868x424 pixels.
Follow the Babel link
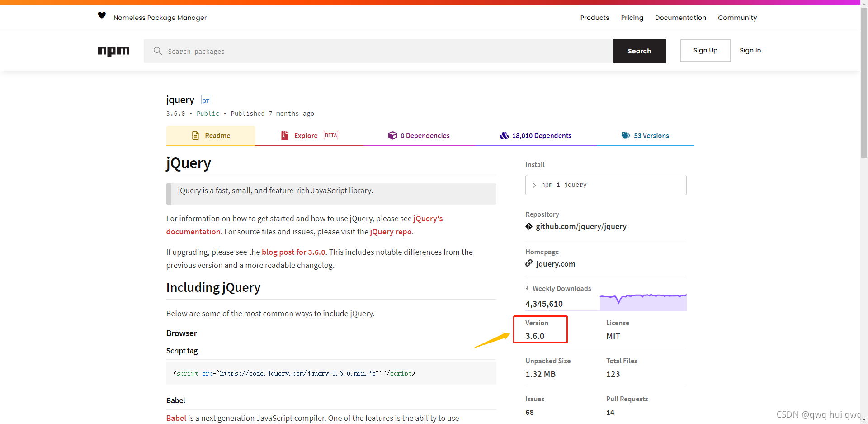pos(176,418)
